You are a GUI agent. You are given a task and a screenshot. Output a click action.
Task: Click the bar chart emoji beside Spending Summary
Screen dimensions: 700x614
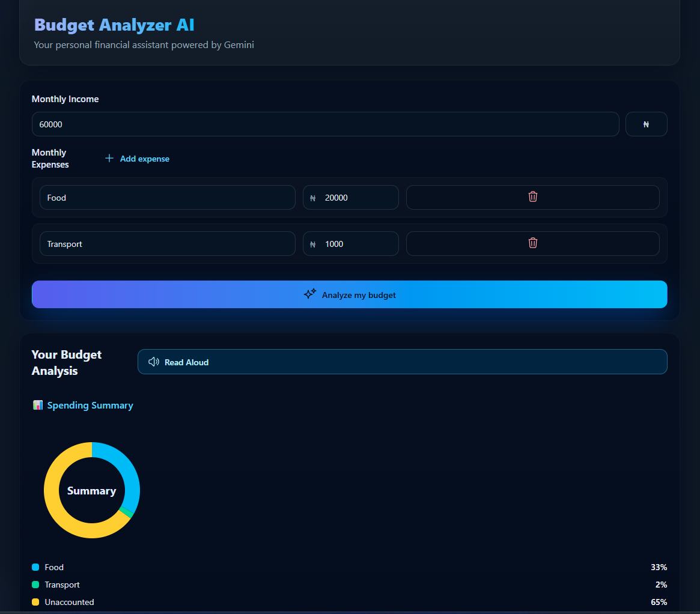click(x=38, y=405)
